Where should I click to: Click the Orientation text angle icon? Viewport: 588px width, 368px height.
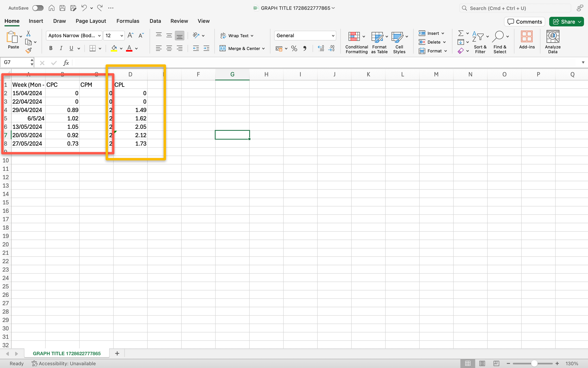(196, 36)
